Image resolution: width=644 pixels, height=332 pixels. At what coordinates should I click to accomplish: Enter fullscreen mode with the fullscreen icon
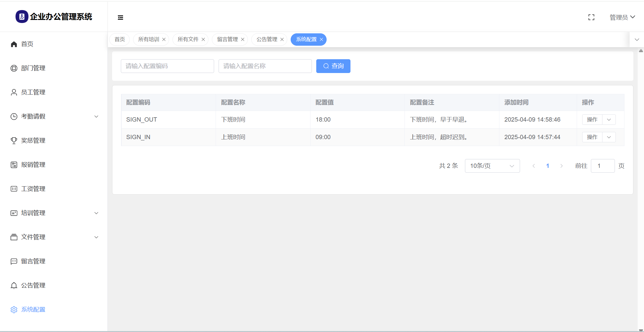(591, 18)
